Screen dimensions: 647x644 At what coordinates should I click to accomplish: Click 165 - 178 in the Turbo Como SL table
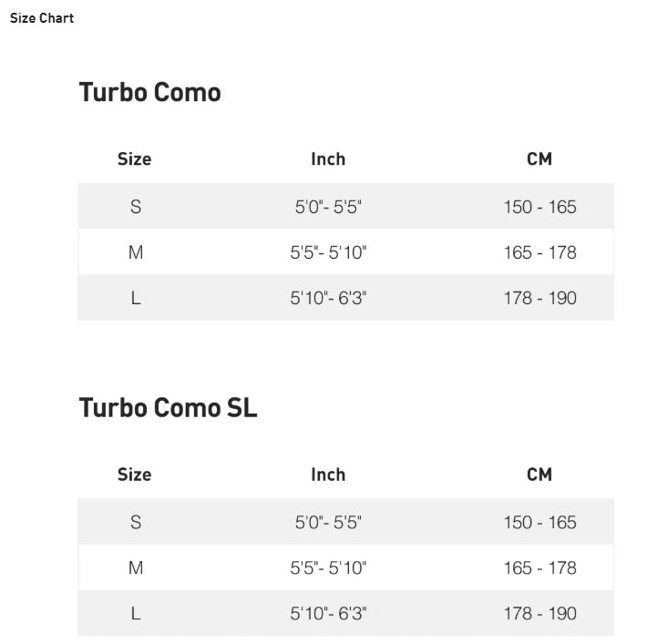(x=539, y=567)
